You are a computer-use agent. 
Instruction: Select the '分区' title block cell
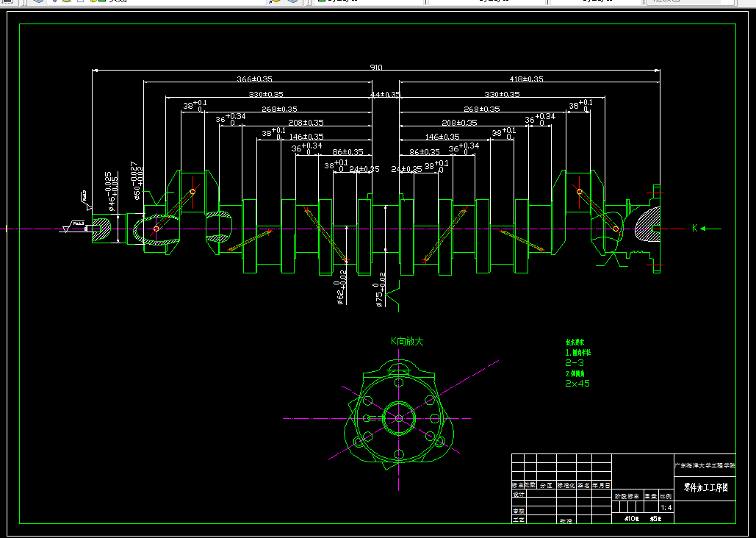(547, 485)
